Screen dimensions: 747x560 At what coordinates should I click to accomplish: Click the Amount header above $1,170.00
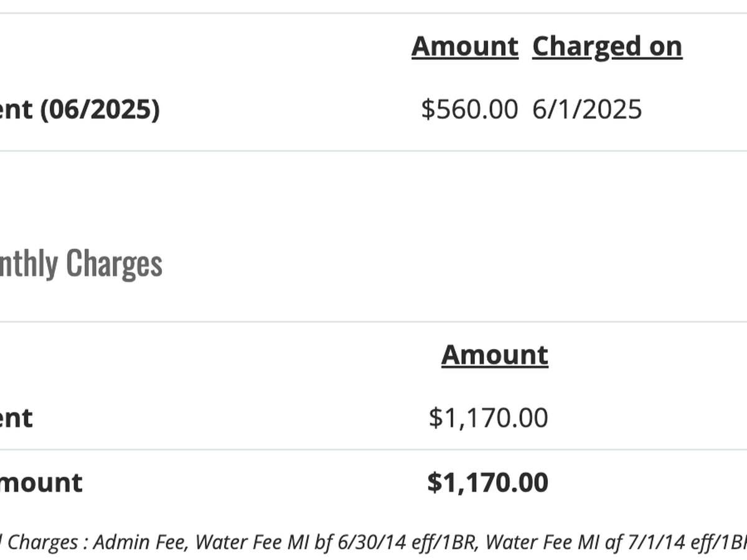pyautogui.click(x=494, y=355)
